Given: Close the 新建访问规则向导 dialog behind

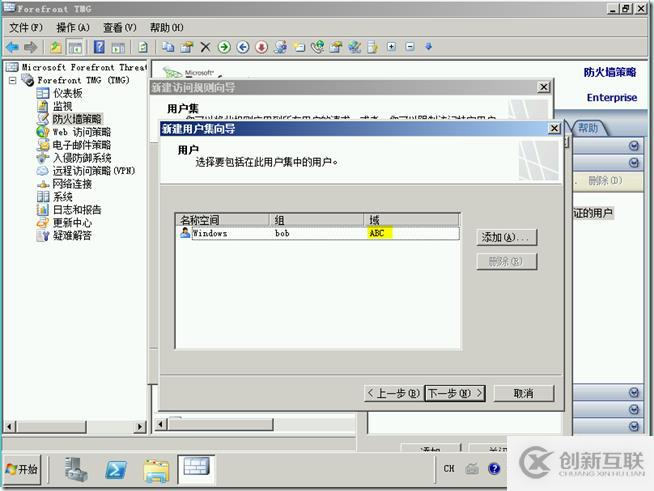Looking at the screenshot, I should tap(543, 87).
